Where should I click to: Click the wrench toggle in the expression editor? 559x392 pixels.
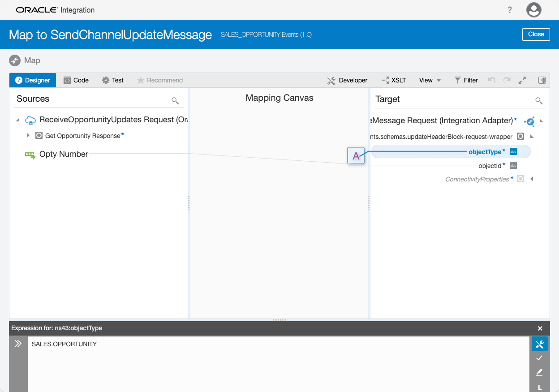click(539, 344)
